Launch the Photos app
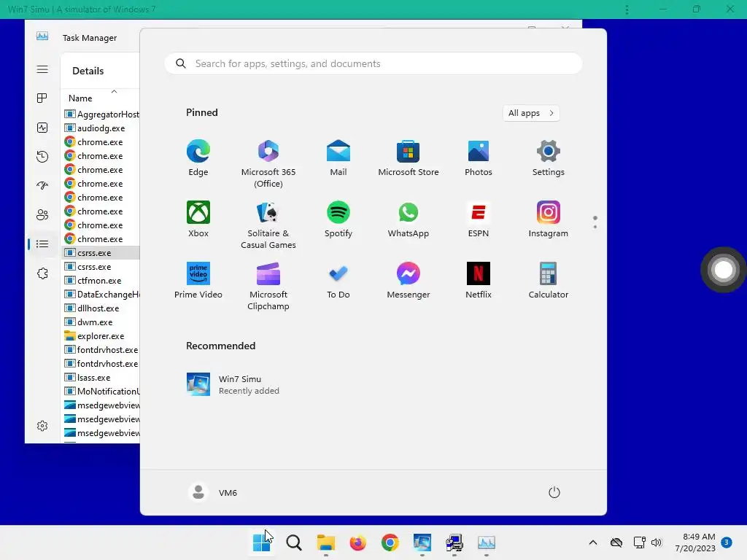Viewport: 747px width, 560px height. [479, 158]
